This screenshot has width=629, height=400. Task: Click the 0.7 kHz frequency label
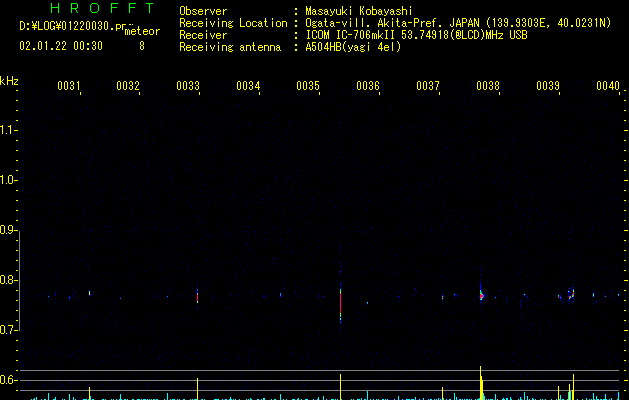tap(8, 330)
